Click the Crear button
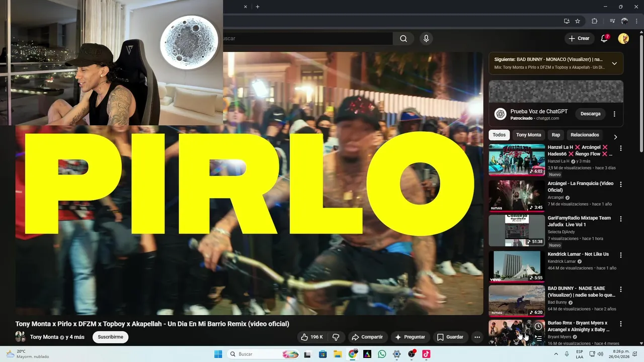The height and width of the screenshot is (362, 644). (579, 38)
